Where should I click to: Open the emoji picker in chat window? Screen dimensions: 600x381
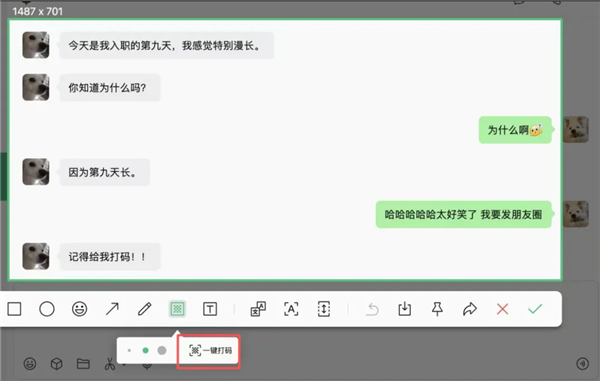[x=30, y=364]
